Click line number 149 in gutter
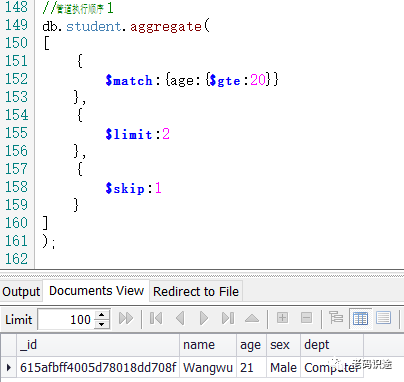Viewport: 404px width, 382px height. tap(16, 25)
